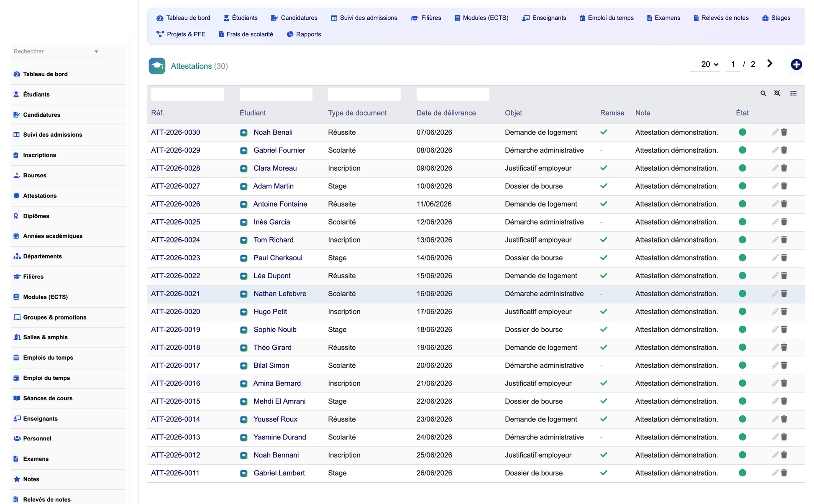Edit attestation ATT-2026-0030 with pencil icon
814x504 pixels.
click(775, 132)
